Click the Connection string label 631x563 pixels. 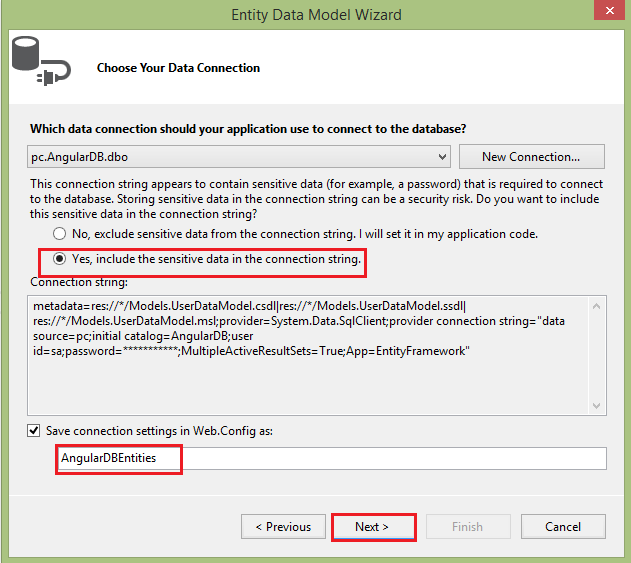[78, 282]
